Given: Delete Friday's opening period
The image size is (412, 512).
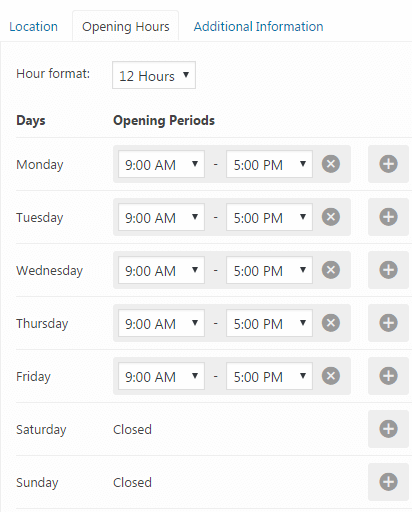Looking at the screenshot, I should pos(331,376).
